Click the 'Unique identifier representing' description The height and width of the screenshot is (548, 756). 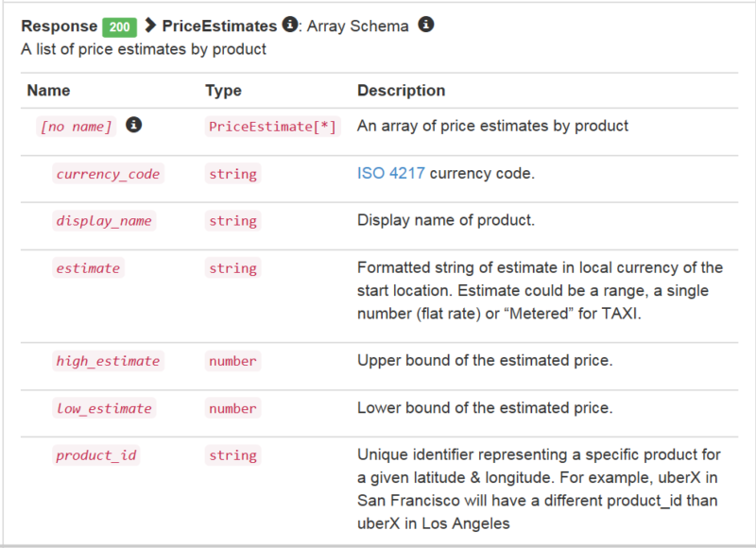coord(539,489)
